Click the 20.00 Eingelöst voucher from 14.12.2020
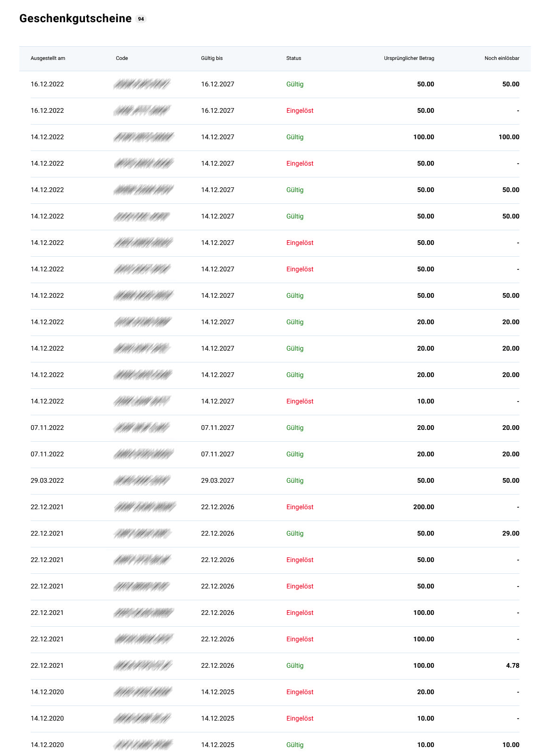The image size is (544, 756). click(x=275, y=692)
